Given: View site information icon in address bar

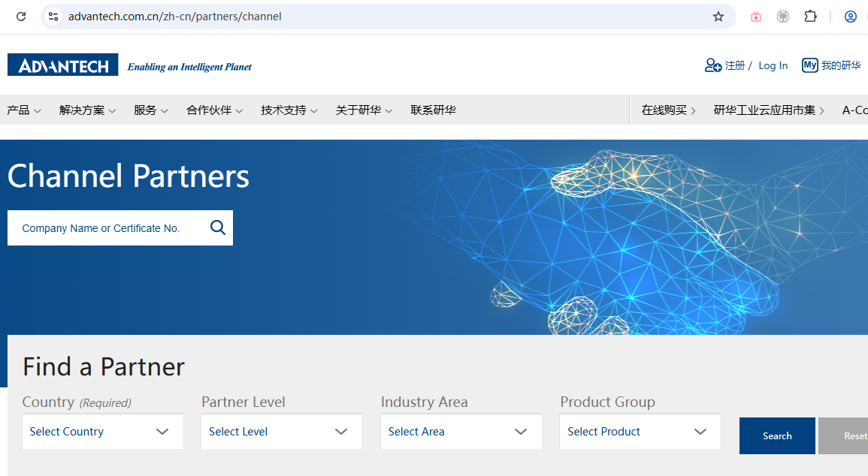Looking at the screenshot, I should click(x=53, y=17).
